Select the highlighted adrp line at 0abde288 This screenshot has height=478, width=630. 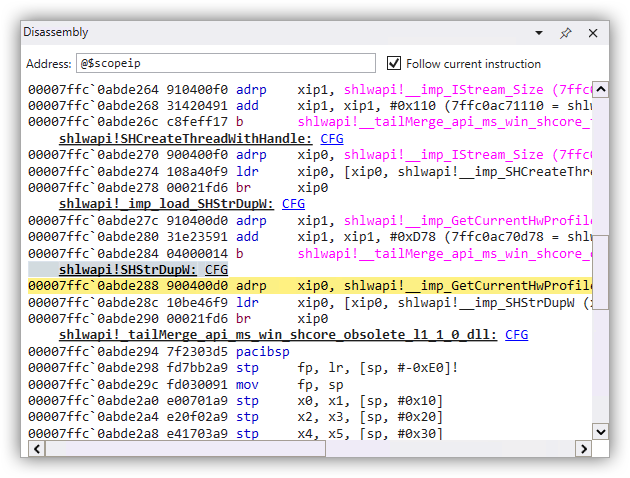coord(300,285)
